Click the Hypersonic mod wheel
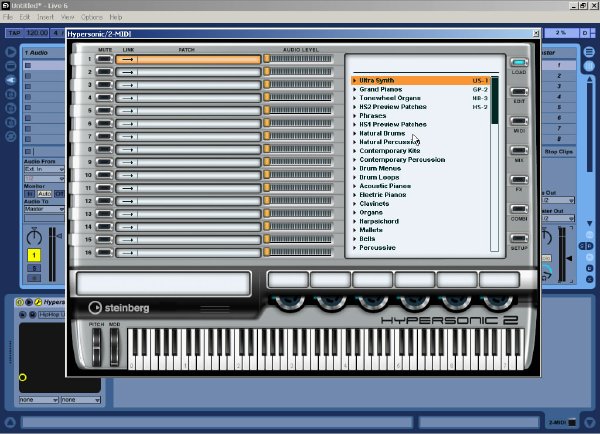600x434 pixels. click(x=114, y=348)
